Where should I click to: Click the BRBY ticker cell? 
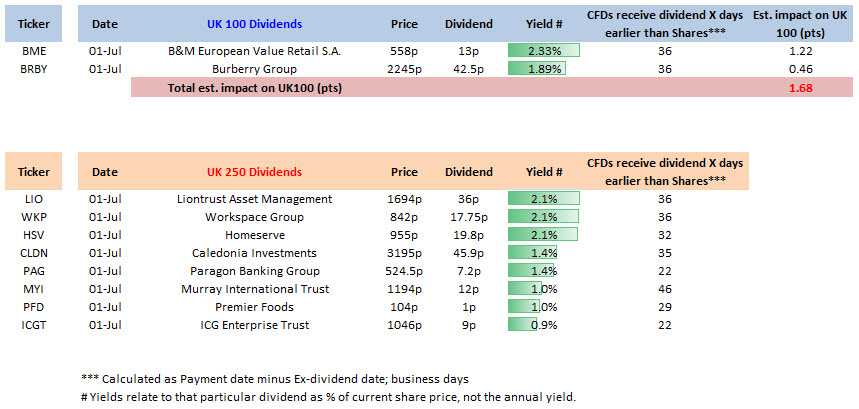(33, 70)
